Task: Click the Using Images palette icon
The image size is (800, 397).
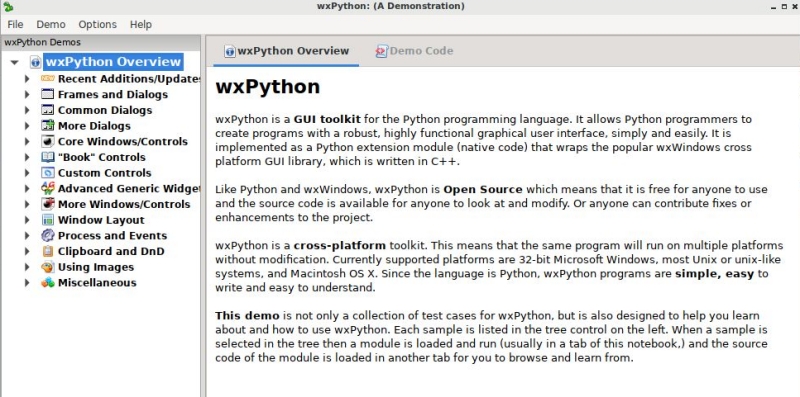Action: pos(47,267)
